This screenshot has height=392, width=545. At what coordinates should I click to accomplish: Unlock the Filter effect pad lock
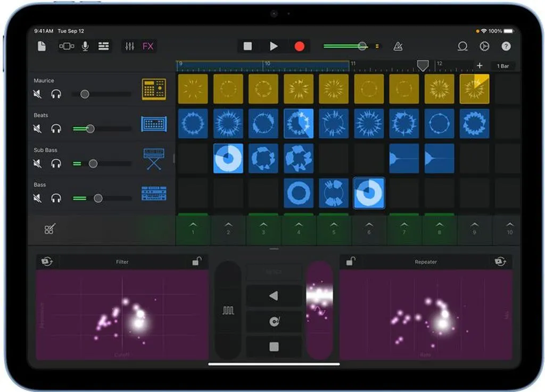click(197, 261)
